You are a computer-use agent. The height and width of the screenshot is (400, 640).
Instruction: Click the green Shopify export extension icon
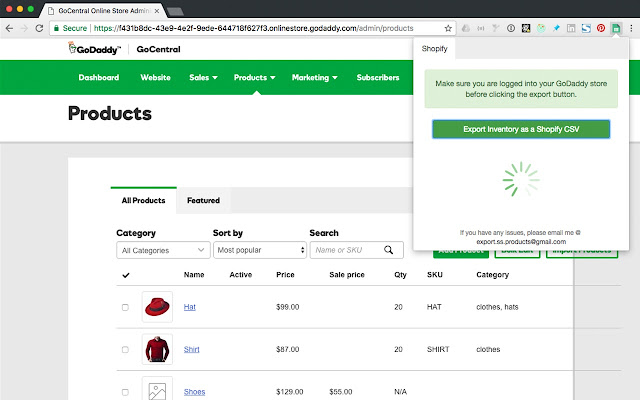click(x=616, y=28)
